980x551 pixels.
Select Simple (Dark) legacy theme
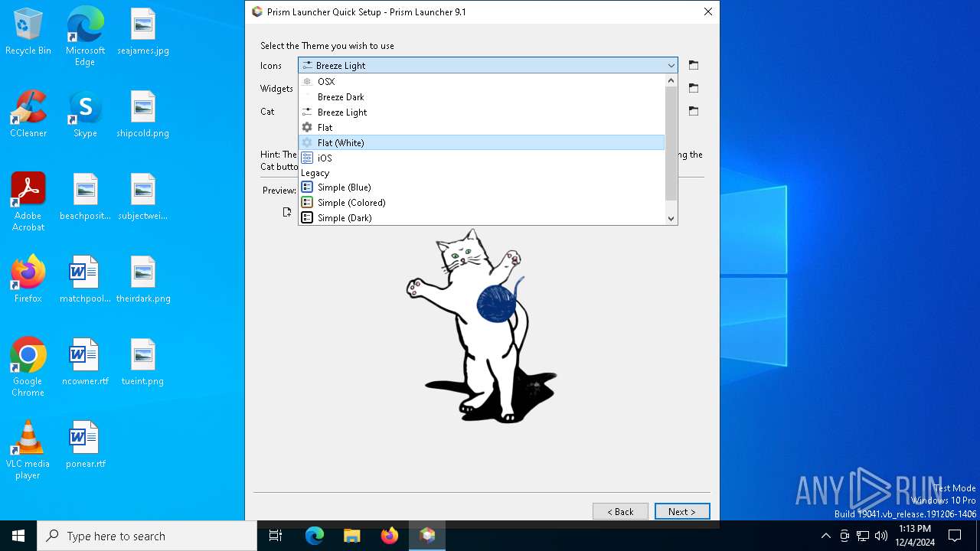point(482,217)
